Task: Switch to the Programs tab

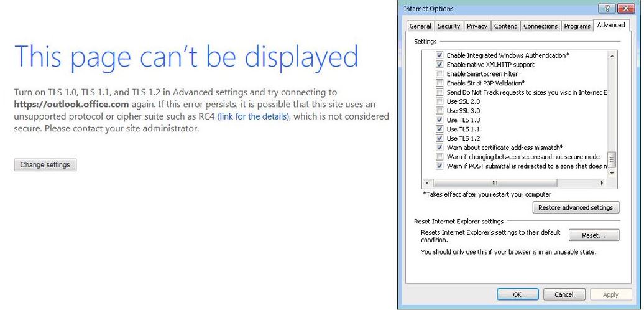Action: pos(577,26)
